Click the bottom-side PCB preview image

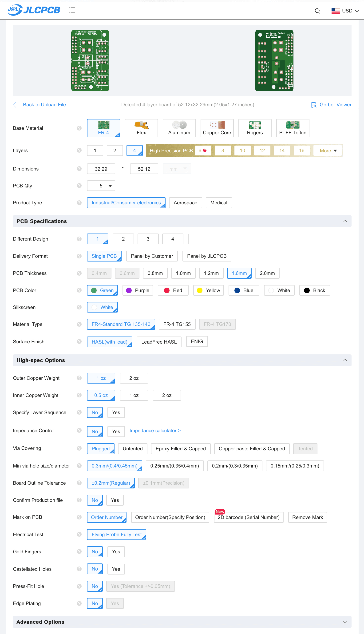click(x=274, y=60)
